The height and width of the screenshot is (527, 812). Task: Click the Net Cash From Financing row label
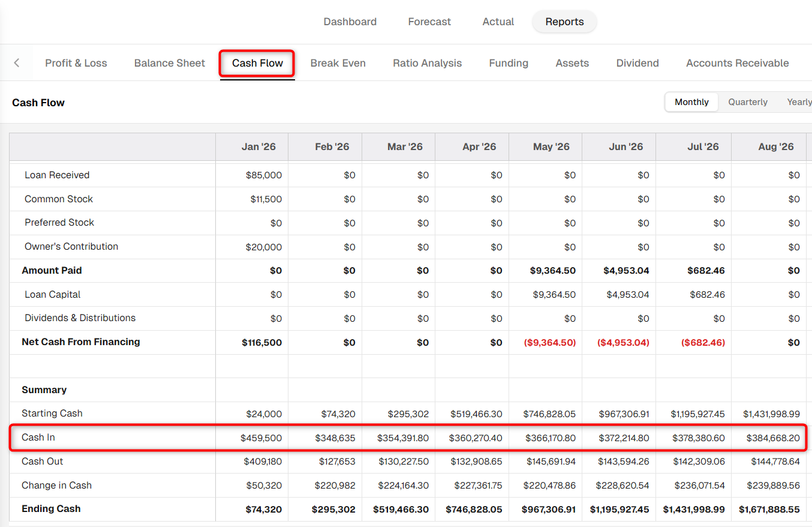pos(81,342)
